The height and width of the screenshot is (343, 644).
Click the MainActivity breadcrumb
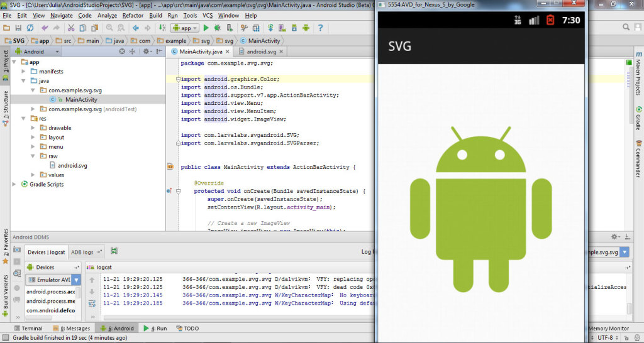click(260, 41)
